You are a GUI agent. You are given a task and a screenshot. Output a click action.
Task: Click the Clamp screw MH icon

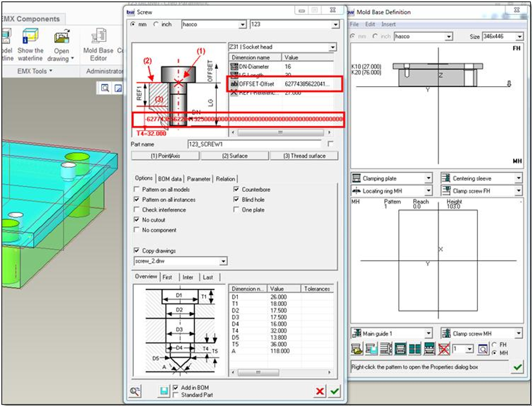click(446, 333)
